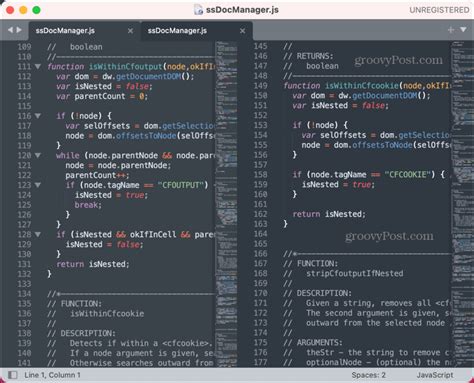Viewport: 474px width, 383px height.
Task: Go to next tab with right arrow
Action: click(x=19, y=30)
